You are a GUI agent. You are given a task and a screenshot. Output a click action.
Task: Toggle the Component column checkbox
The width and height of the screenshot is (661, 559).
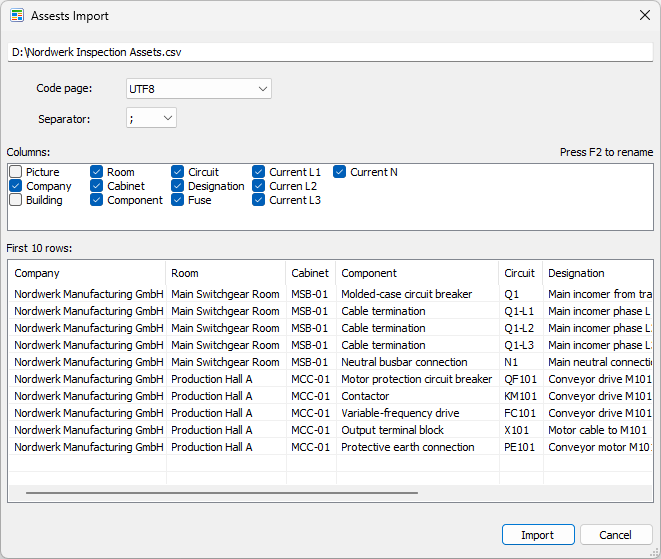pyautogui.click(x=97, y=200)
